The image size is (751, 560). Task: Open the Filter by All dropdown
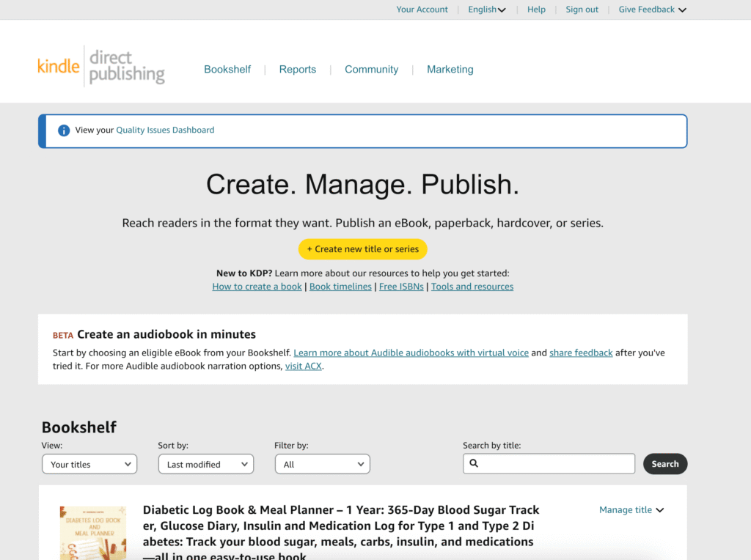pyautogui.click(x=323, y=464)
